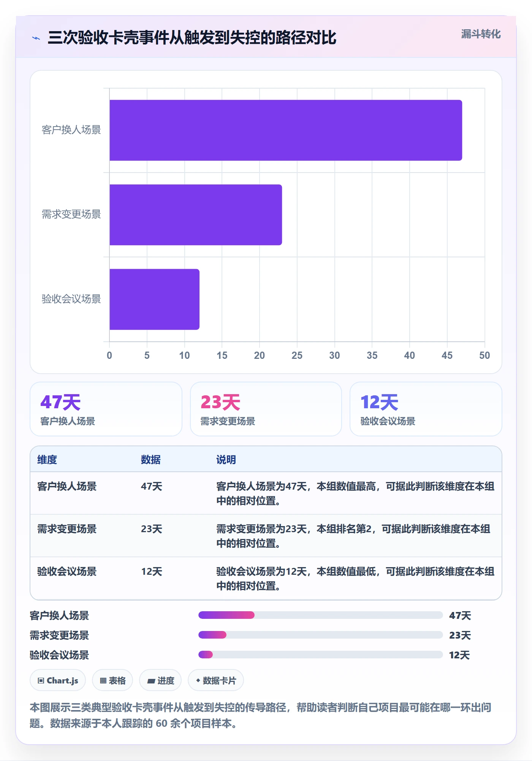The image size is (532, 761).
Task: Click the 需求变更场景 bar in the chart
Action: pos(196,215)
